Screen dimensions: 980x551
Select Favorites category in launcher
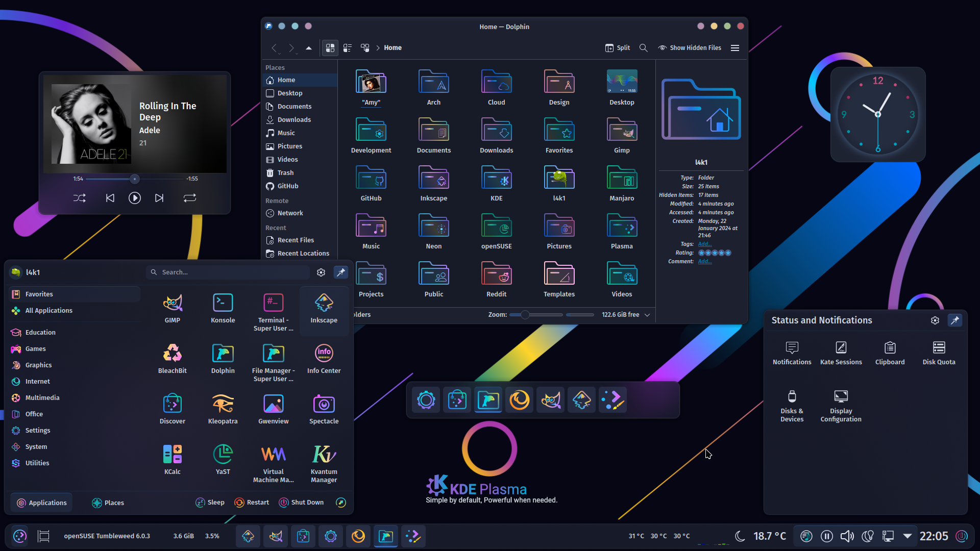pos(75,294)
